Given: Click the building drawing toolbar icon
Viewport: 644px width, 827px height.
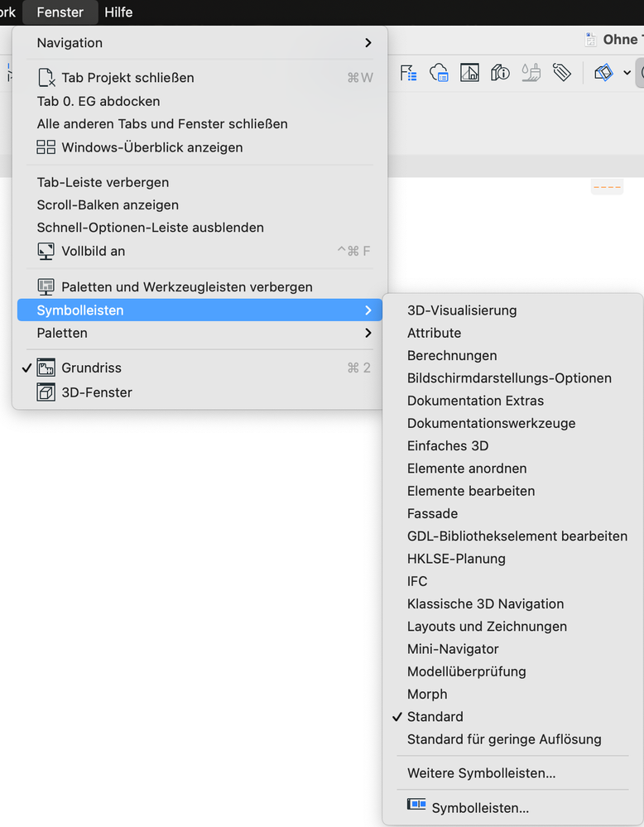Looking at the screenshot, I should [x=469, y=73].
